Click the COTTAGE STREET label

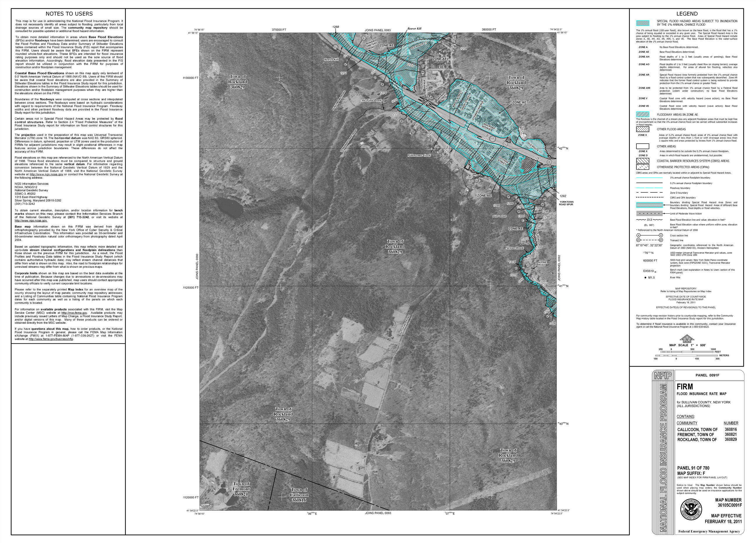pyautogui.click(x=503, y=161)
